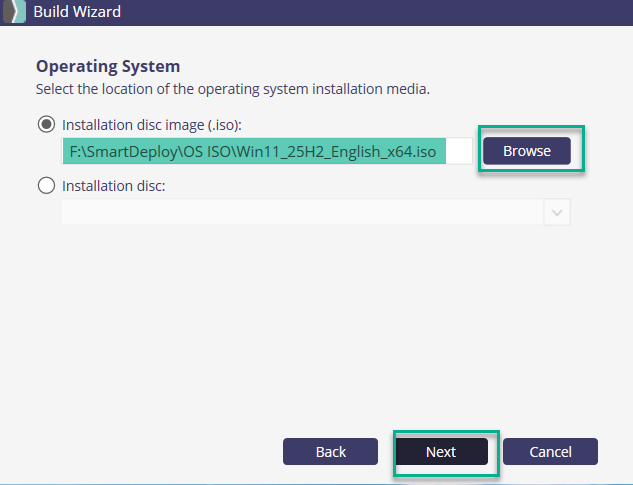Click the white end of ISO path box
This screenshot has height=485, width=633.
pyautogui.click(x=459, y=151)
